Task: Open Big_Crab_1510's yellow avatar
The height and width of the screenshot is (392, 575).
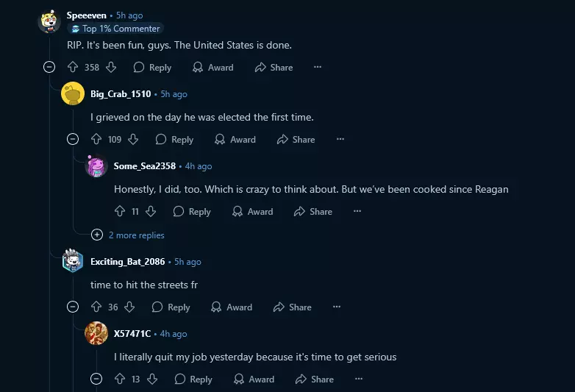Action: (x=73, y=93)
